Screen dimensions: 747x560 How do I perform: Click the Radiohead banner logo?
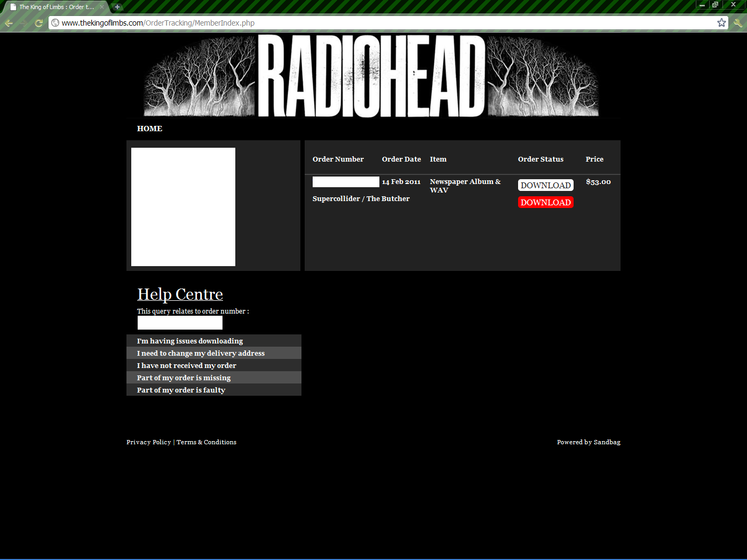(x=372, y=76)
